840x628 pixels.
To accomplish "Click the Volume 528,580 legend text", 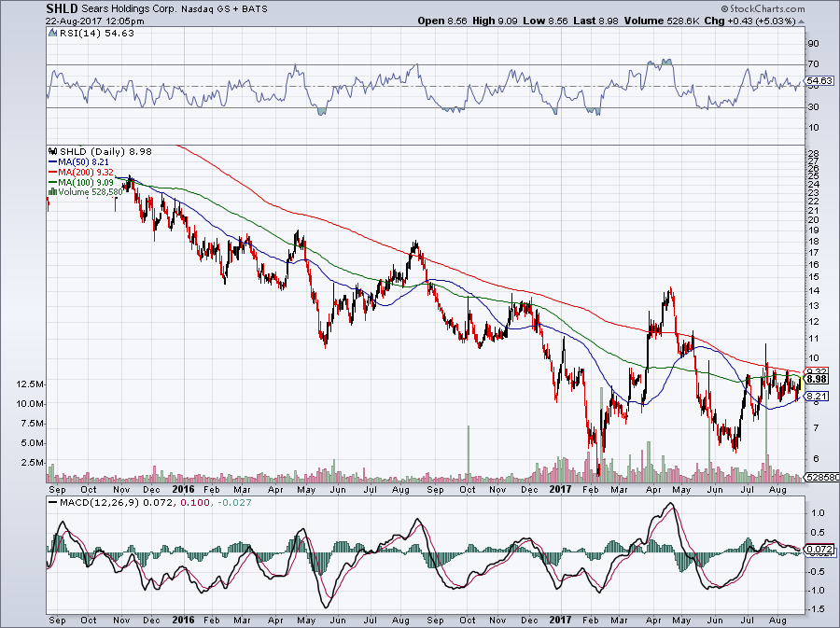I will coord(91,191).
